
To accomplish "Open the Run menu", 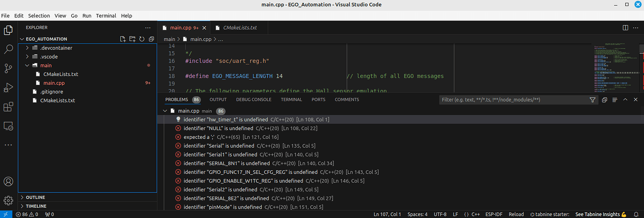I will (x=87, y=15).
